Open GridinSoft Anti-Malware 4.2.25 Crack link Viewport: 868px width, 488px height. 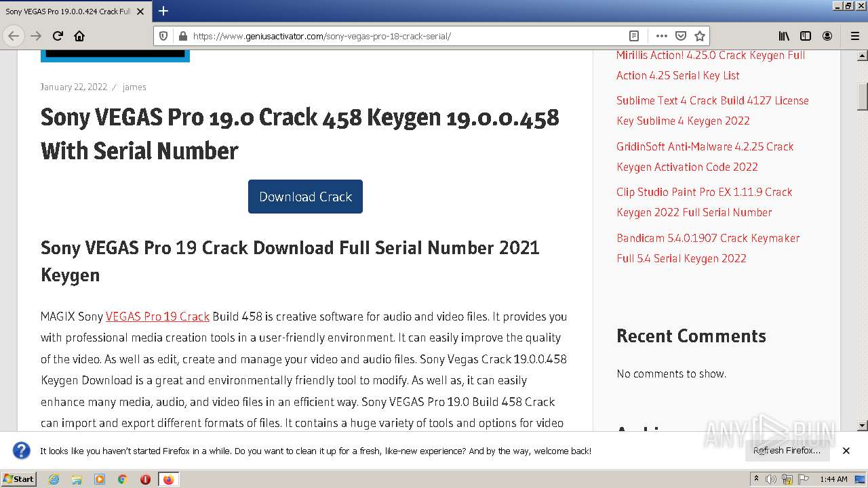pos(705,157)
